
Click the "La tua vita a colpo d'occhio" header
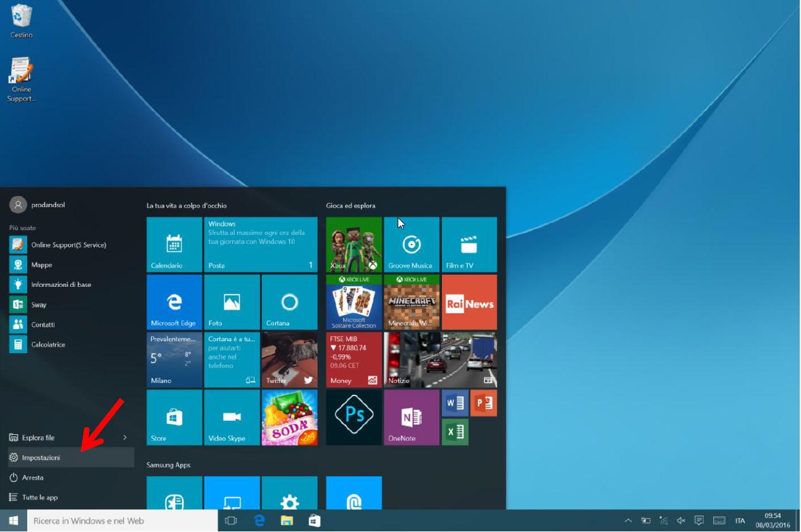click(186, 205)
